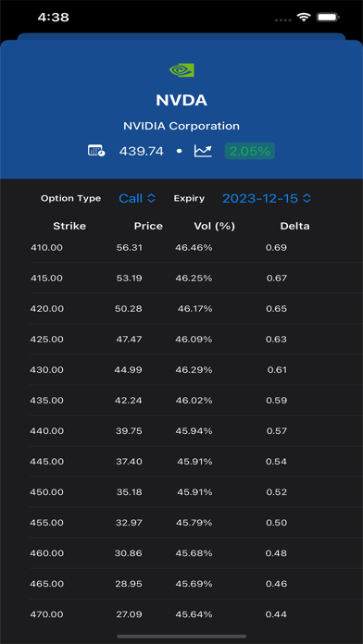363x644 pixels.
Task: Select the 425.00 strike cell
Action: tap(47, 340)
